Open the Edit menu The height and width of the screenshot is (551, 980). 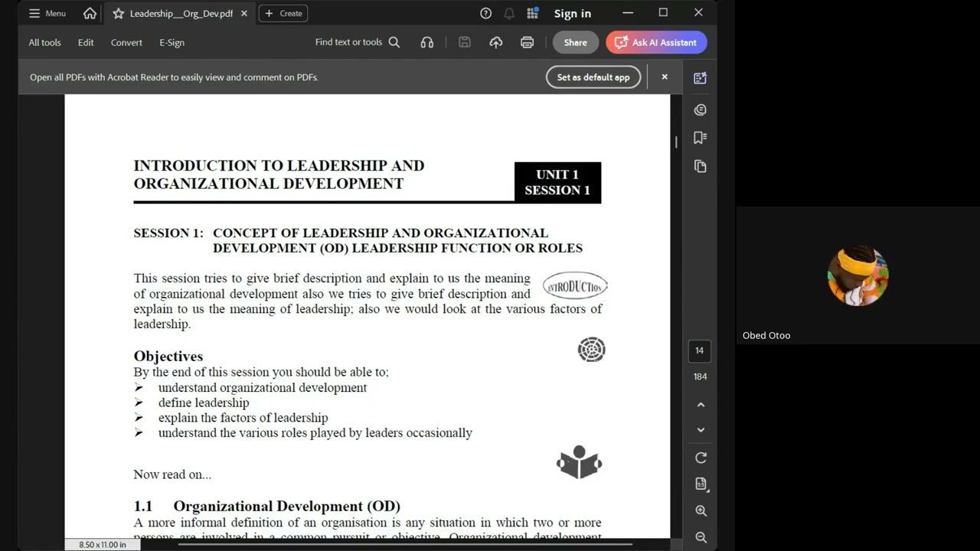86,42
